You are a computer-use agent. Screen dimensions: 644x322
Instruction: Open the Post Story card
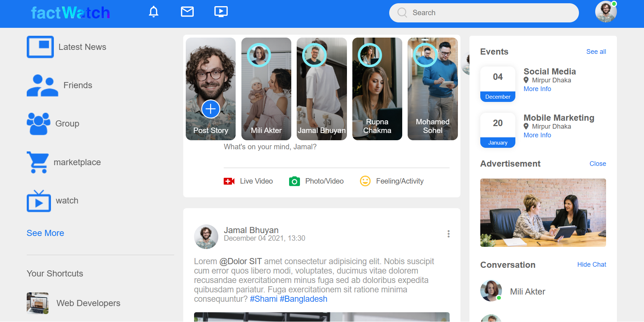point(211,89)
